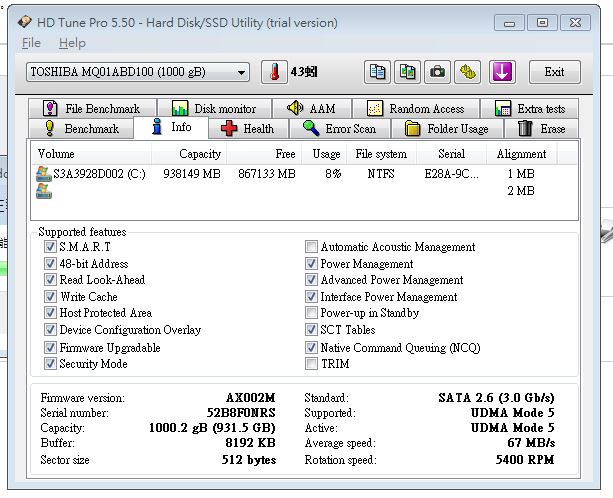Click the serial number value 52B8F0NRS
Viewport: 613px width, 498px height.
click(241, 413)
